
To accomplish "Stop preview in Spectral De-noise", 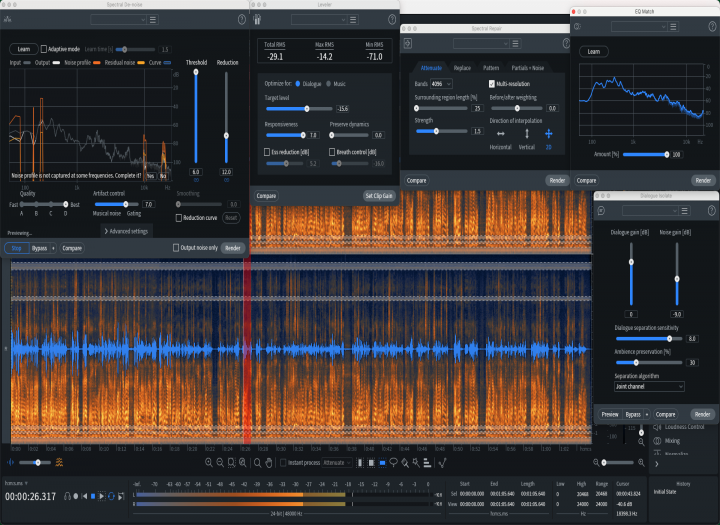I will point(17,248).
